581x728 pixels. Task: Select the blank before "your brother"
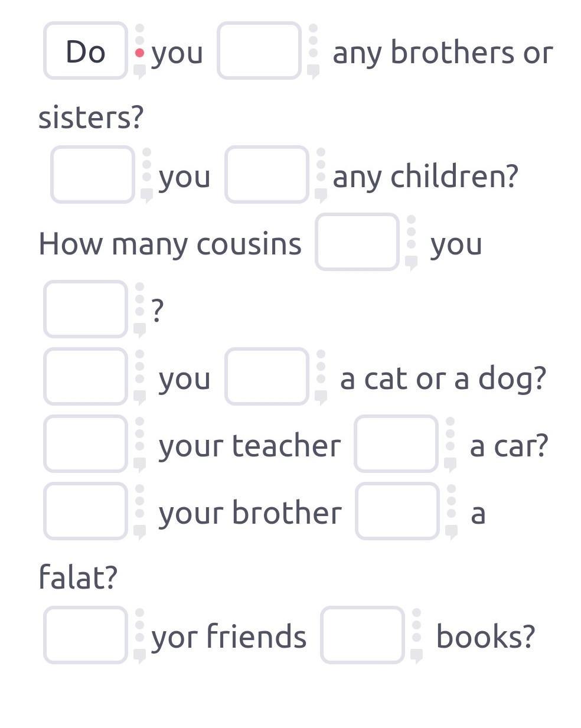[x=86, y=511]
